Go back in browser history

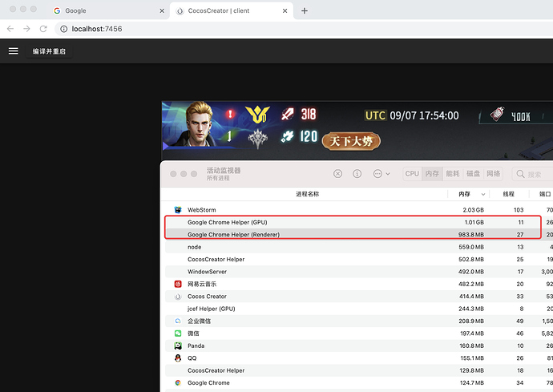coord(10,29)
